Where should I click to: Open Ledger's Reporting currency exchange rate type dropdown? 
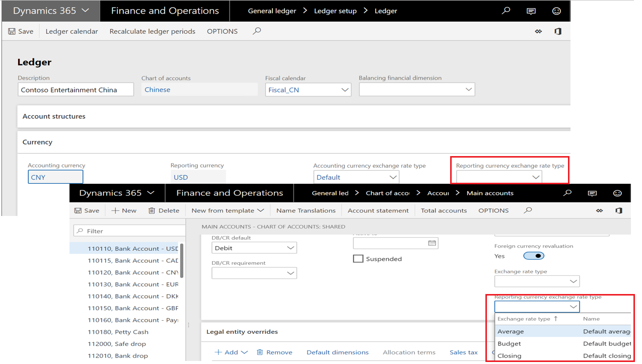pyautogui.click(x=536, y=177)
